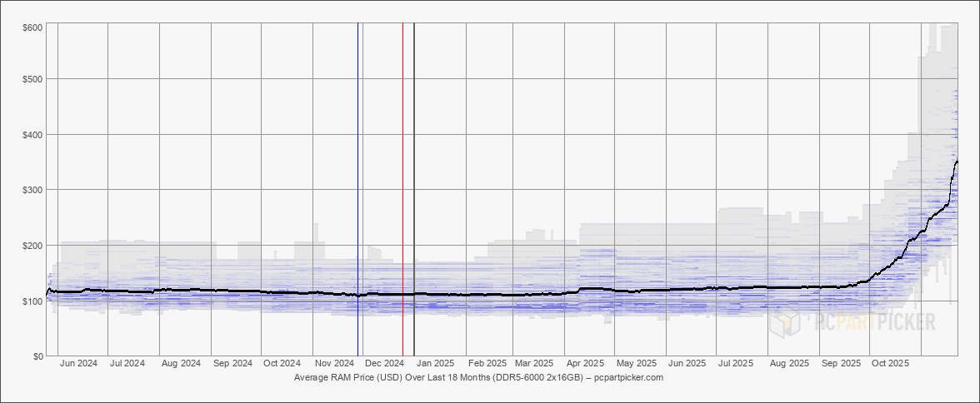Screen dimensions: 980x403
Task: Click the $0 y-axis label
Action: [x=38, y=356]
